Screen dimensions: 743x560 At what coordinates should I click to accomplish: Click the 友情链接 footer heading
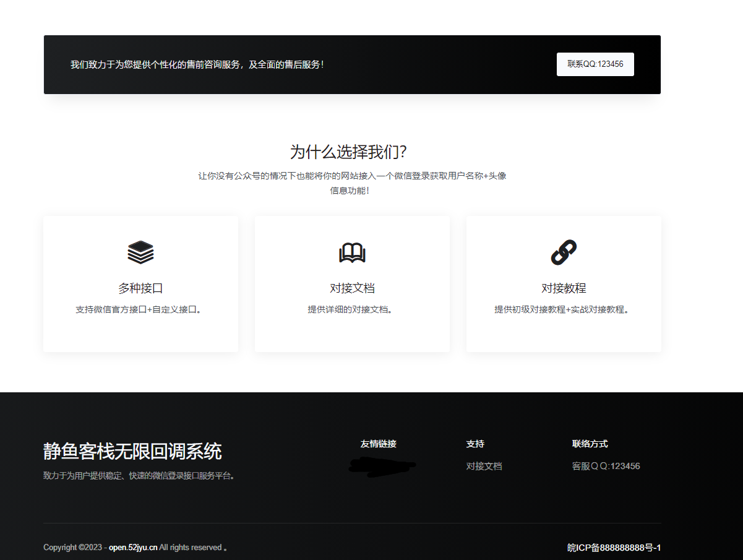378,444
